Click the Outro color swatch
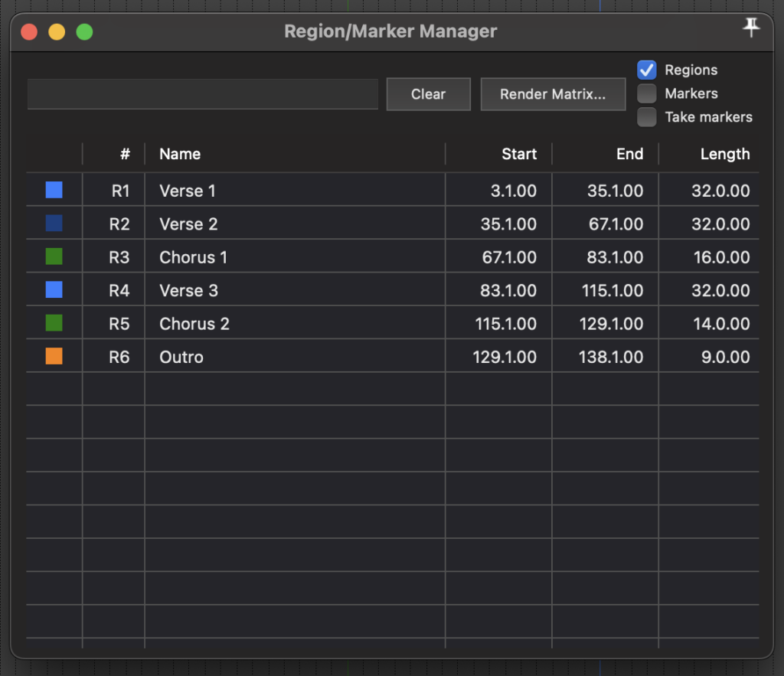784x676 pixels. coord(54,356)
